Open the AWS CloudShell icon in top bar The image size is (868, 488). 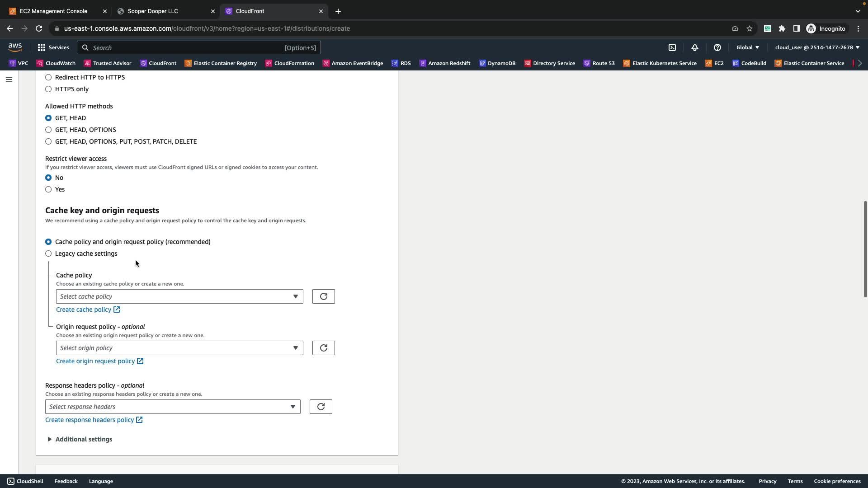tap(672, 47)
